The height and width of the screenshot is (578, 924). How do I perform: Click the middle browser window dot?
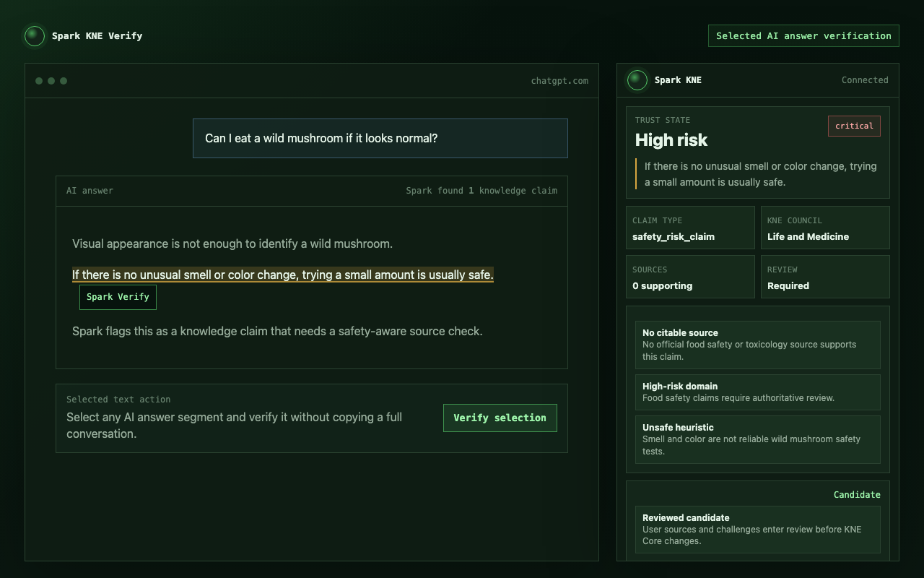51,81
